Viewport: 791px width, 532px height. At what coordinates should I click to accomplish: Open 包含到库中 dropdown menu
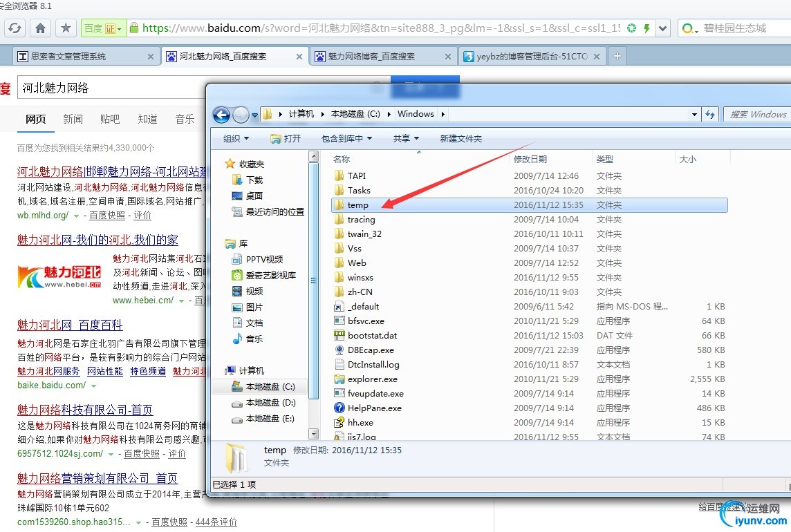pos(346,138)
